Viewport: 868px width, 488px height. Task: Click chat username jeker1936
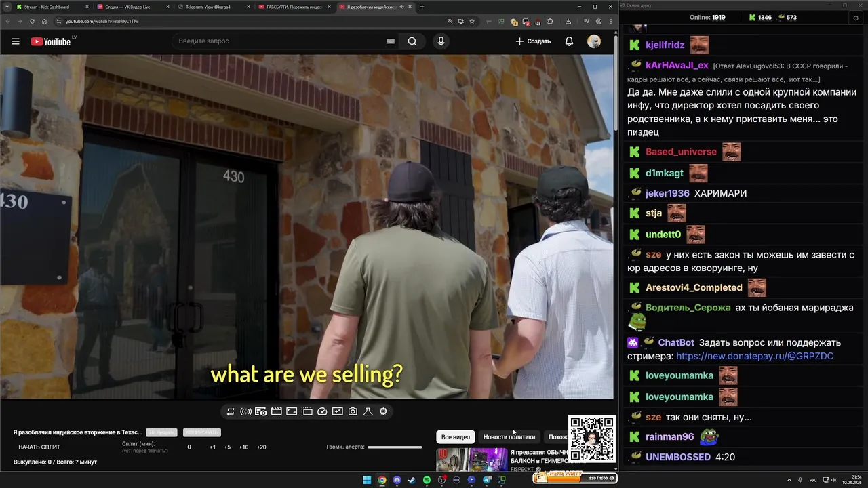[x=667, y=193]
